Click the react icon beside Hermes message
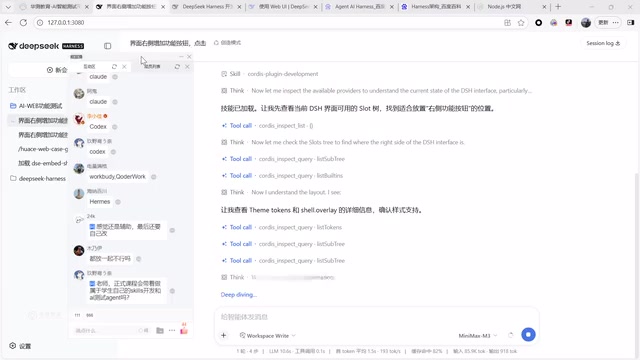The image size is (640, 360). (118, 202)
